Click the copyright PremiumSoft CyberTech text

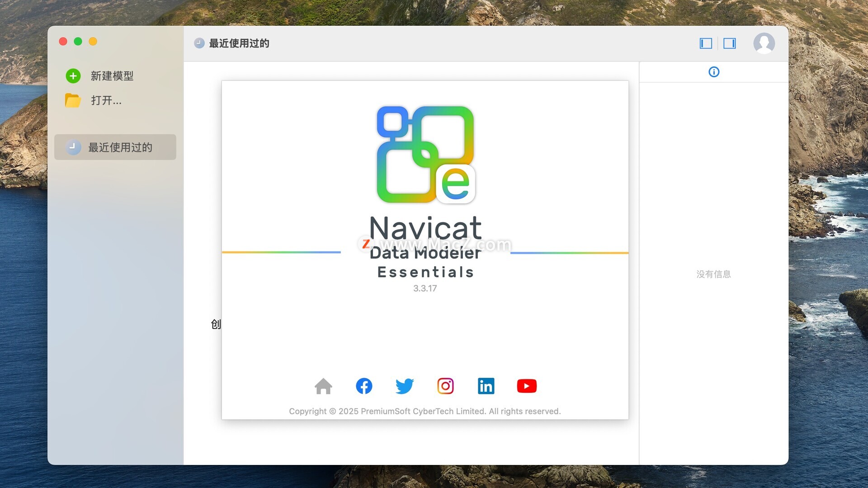[425, 411]
